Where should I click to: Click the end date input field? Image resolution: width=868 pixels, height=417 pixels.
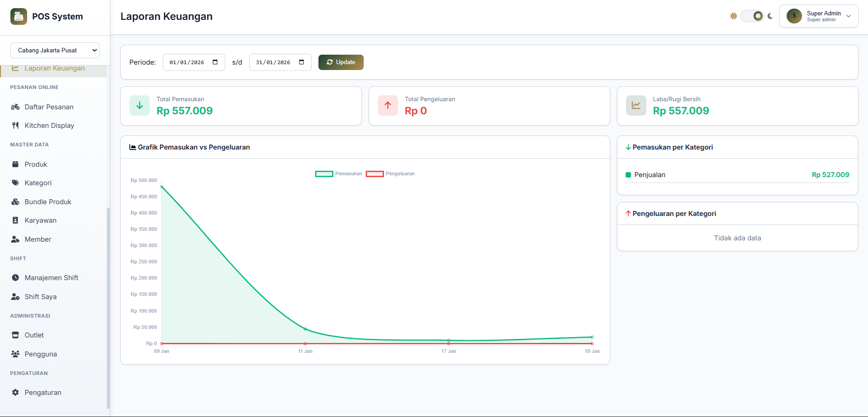click(x=276, y=62)
